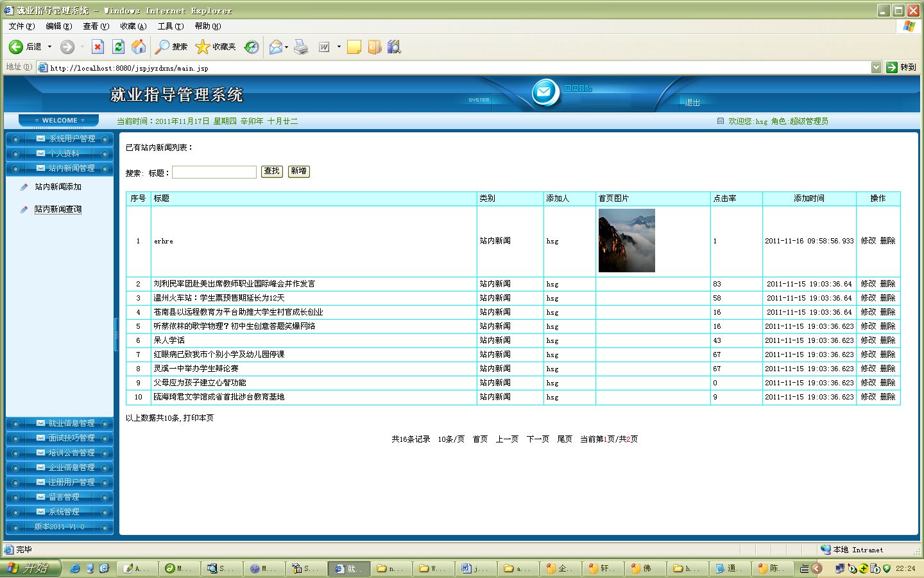Click the Edit with Word toolbar icon
Screen dimensions: 924x578
[x=324, y=47]
